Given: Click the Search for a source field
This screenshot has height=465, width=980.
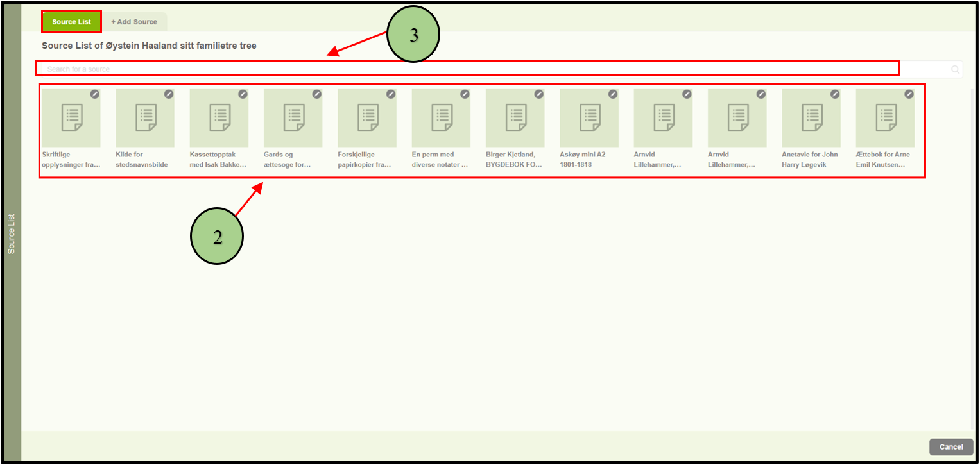Looking at the screenshot, I should (x=469, y=69).
